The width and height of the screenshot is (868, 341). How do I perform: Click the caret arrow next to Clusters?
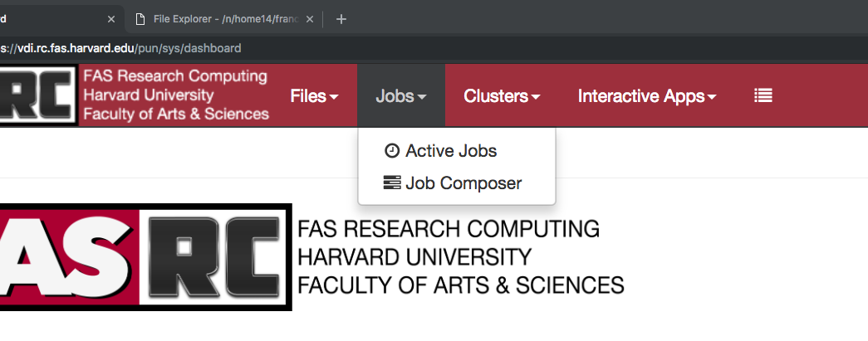[x=535, y=97]
